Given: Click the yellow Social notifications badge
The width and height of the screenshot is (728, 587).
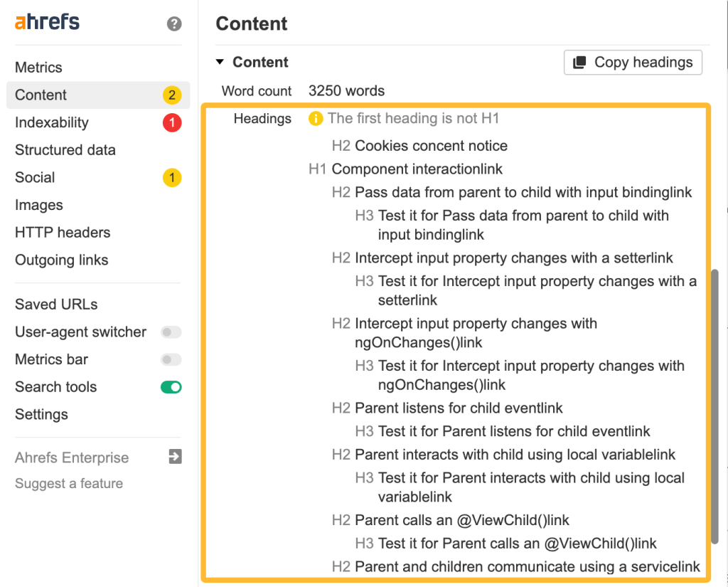Looking at the screenshot, I should click(171, 178).
